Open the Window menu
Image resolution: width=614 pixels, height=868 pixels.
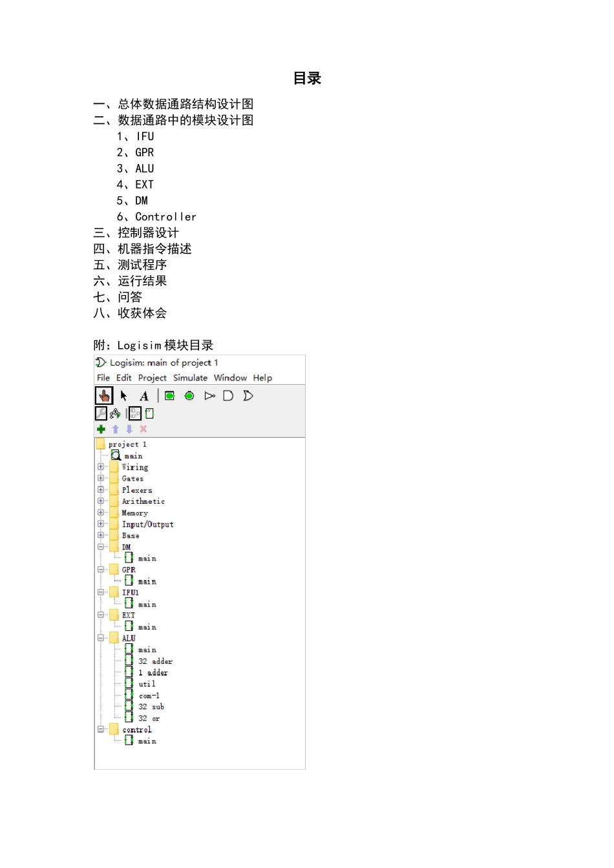(x=231, y=378)
